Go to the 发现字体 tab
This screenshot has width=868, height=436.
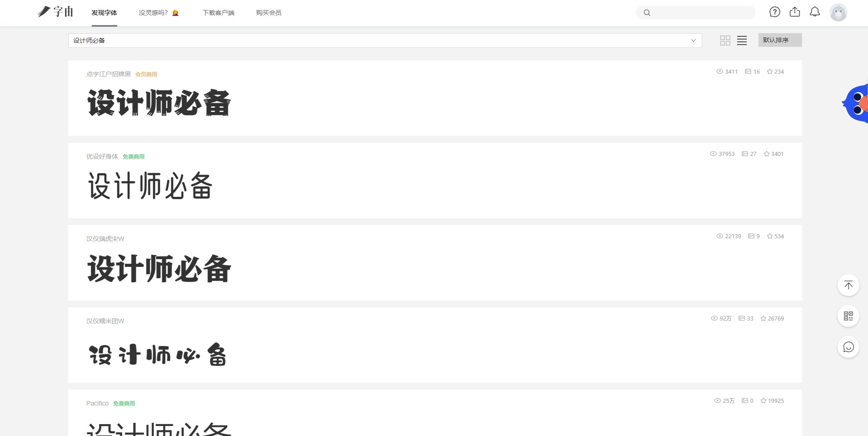click(x=104, y=13)
